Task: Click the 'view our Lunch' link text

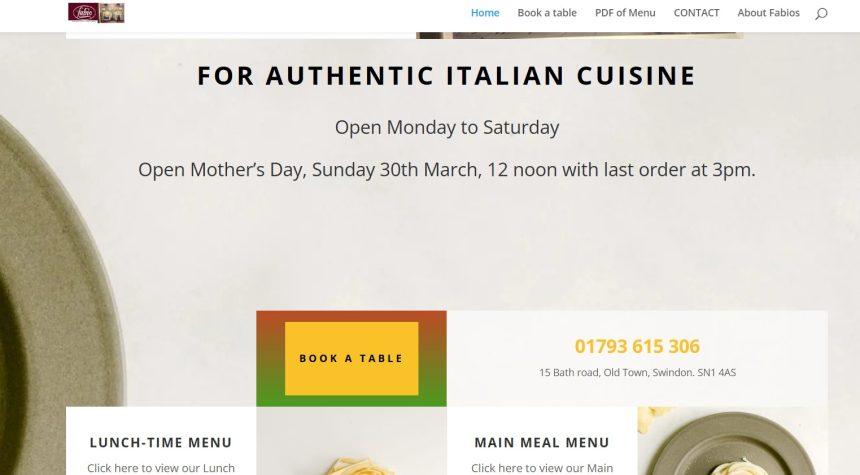Action: (161, 467)
